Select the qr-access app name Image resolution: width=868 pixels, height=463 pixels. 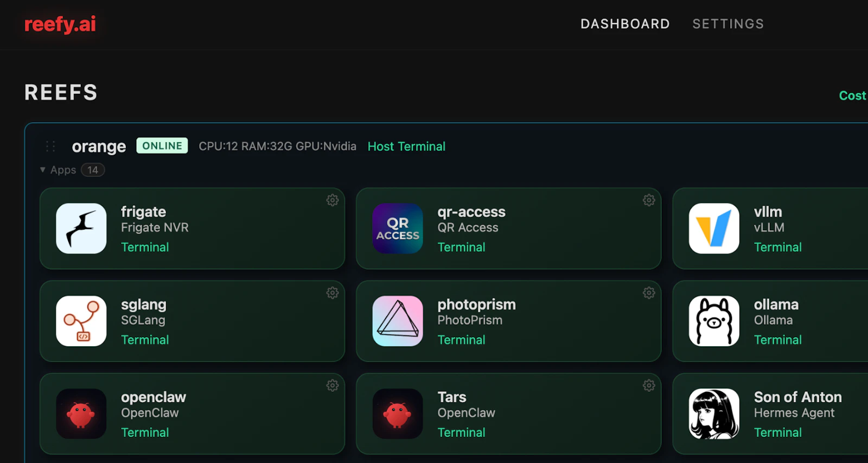tap(471, 212)
